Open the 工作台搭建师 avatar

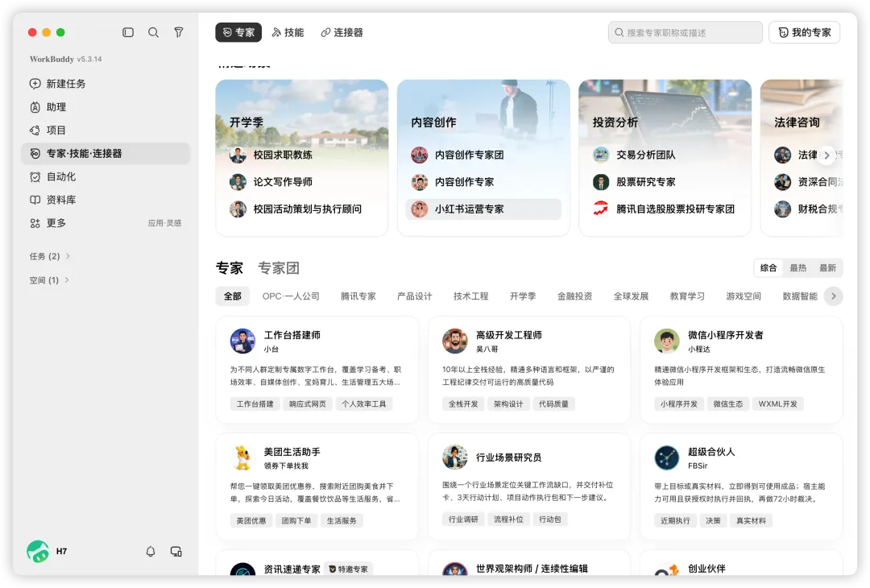click(242, 342)
